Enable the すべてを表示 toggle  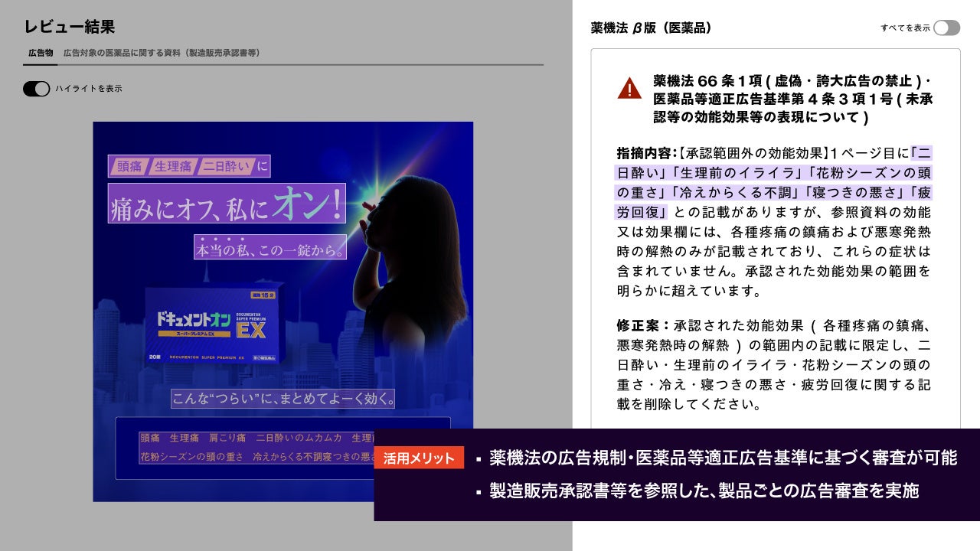coord(946,28)
